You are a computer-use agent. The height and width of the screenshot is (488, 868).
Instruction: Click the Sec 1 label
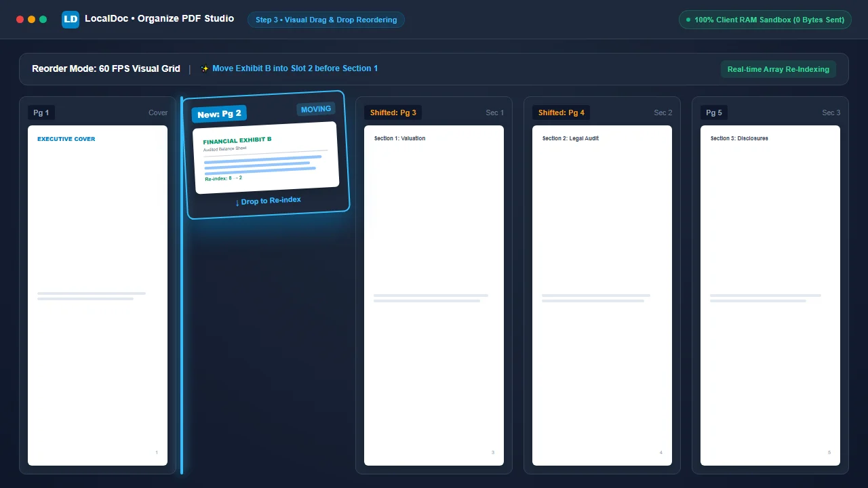(x=495, y=113)
